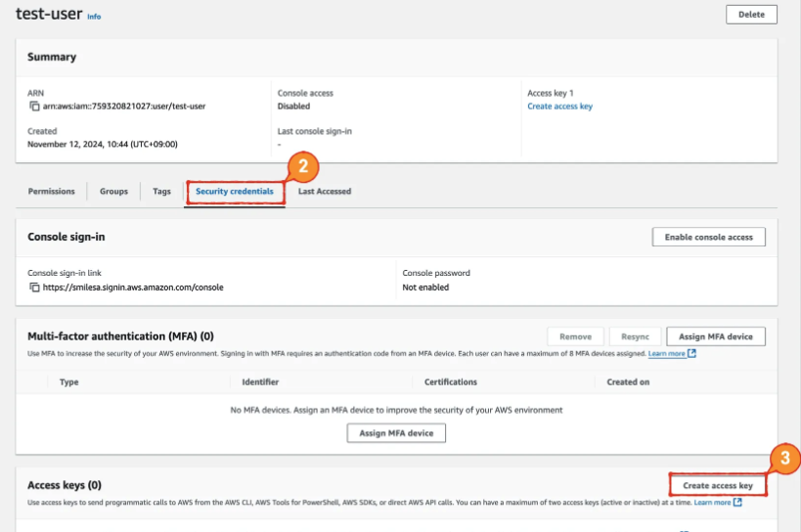
Task: Click the Remove button in MFA section
Action: coord(575,336)
